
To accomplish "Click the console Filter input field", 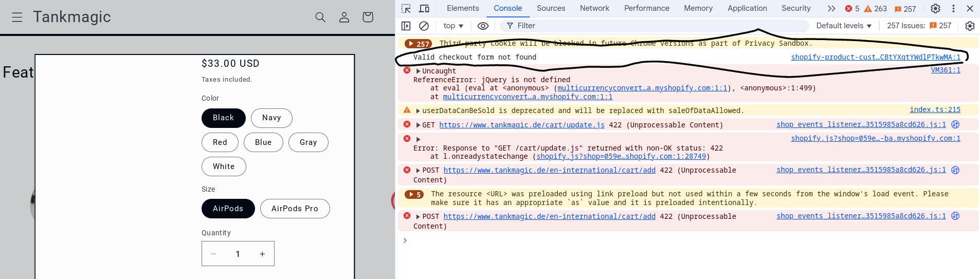I will 654,26.
